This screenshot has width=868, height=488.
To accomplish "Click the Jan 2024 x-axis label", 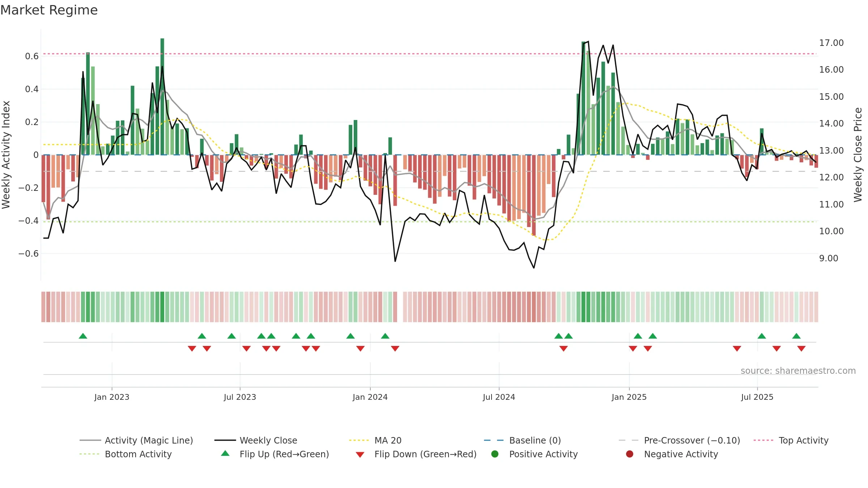I will (370, 397).
